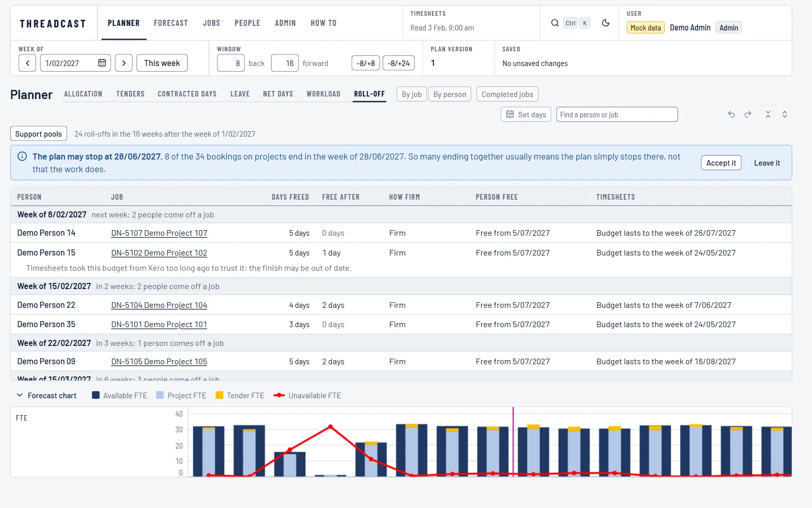Open DN-5107 Demo Project 107 link
This screenshot has height=508, width=812.
[159, 233]
